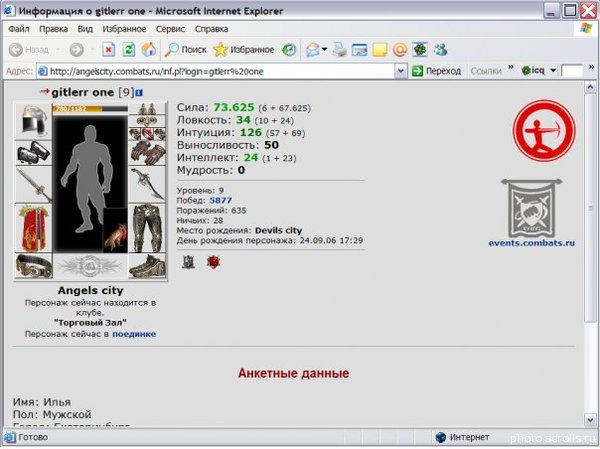The image size is (600, 449).
Task: Inspect the belt equipment slot
Action: [x=34, y=265]
